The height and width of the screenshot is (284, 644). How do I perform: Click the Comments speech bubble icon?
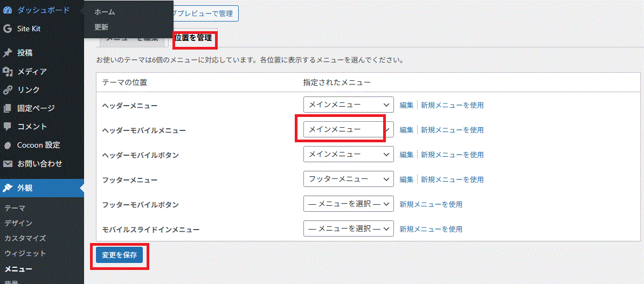[x=8, y=127]
